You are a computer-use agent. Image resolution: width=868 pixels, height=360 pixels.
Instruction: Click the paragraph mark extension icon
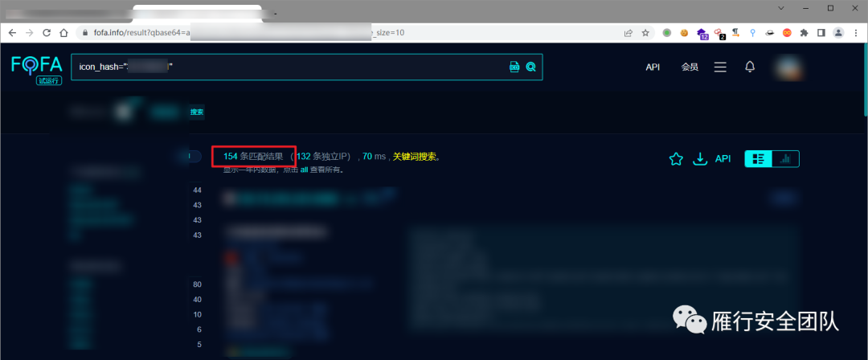[x=735, y=33]
